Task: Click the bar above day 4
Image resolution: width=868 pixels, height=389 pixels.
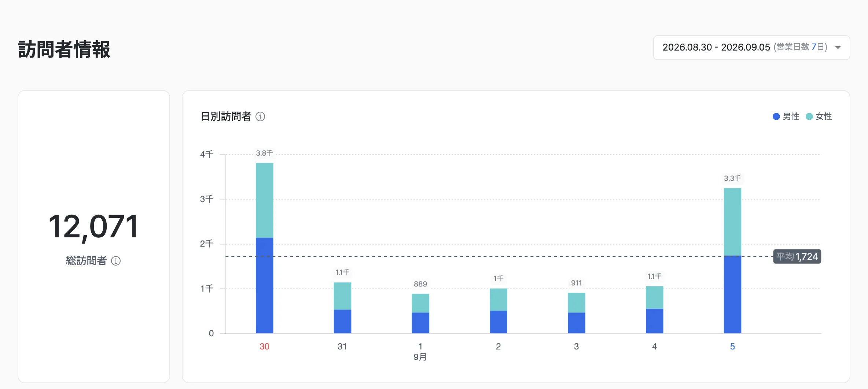Action: click(654, 310)
